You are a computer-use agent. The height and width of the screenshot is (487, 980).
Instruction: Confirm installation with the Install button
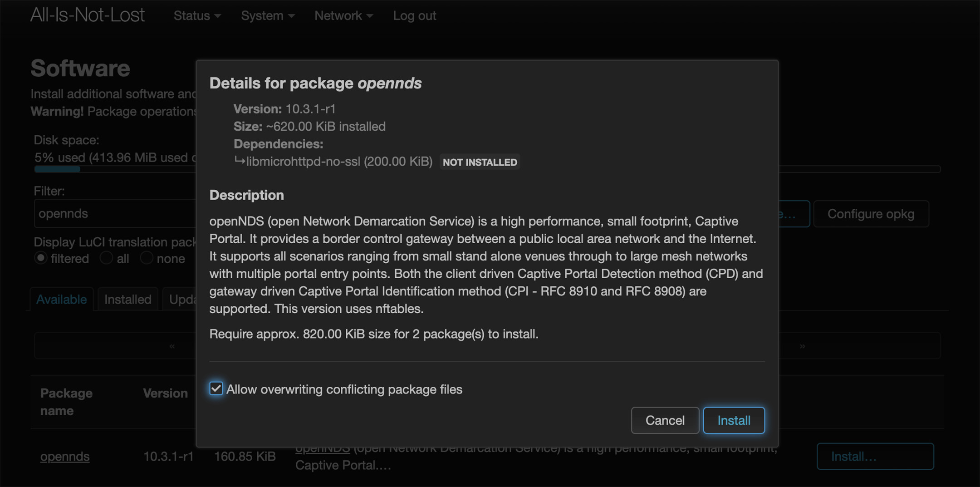(733, 420)
